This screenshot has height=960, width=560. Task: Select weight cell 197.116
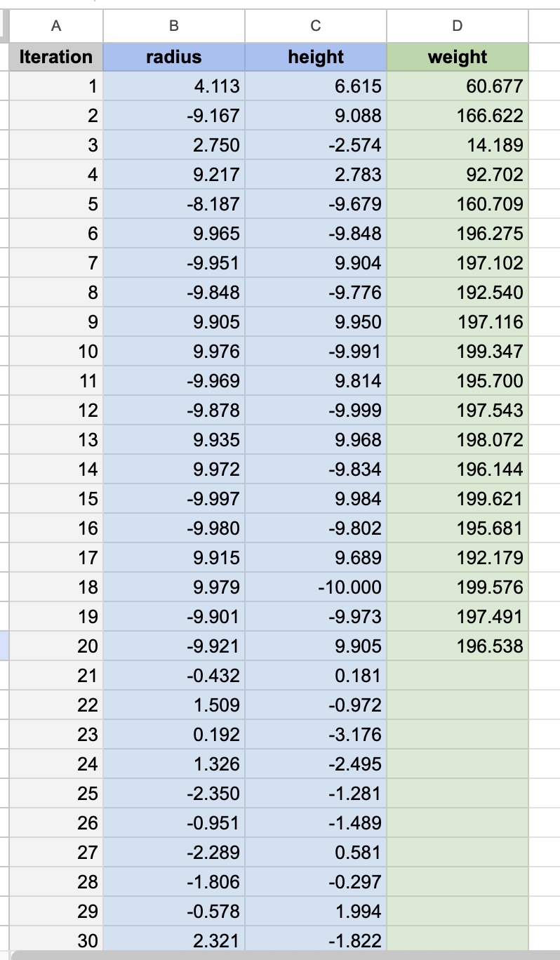click(458, 322)
